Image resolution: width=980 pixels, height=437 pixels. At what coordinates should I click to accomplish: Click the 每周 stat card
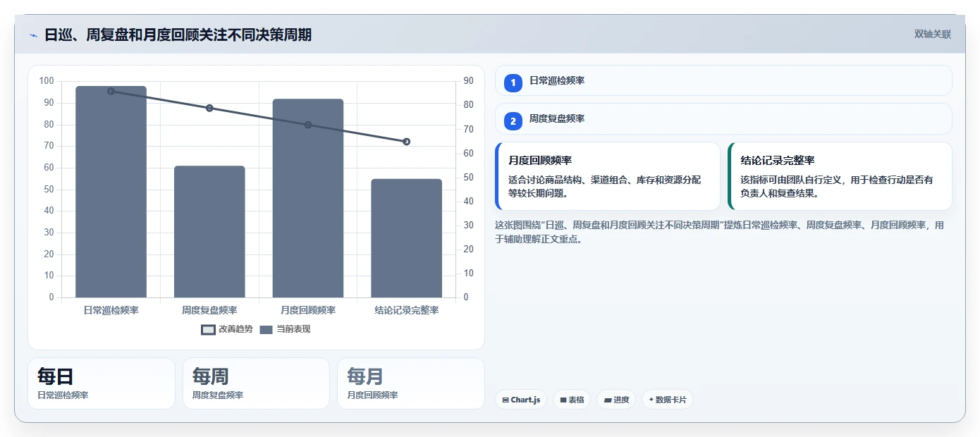[x=256, y=383]
